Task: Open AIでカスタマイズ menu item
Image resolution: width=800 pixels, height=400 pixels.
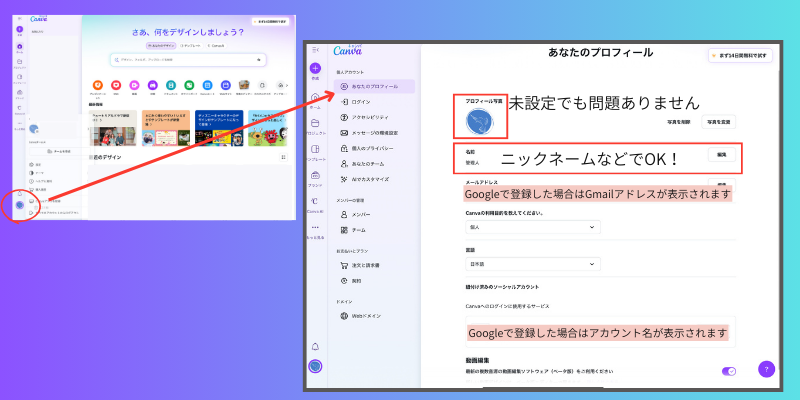Action: pyautogui.click(x=374, y=179)
